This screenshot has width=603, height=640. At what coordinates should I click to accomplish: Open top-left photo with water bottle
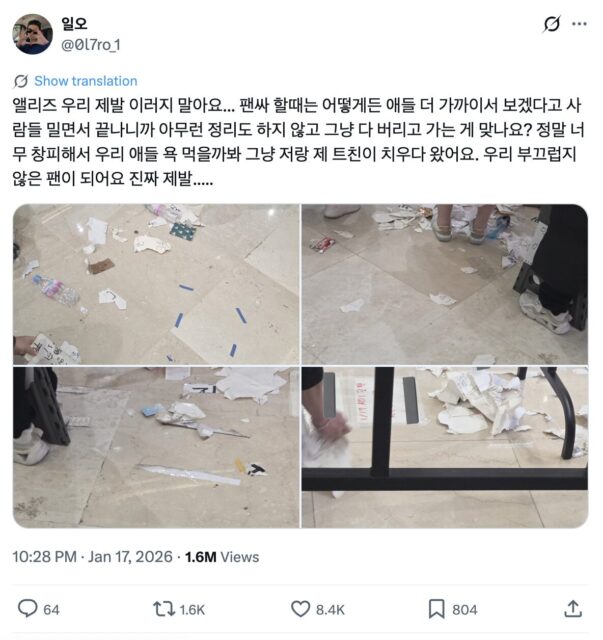[156, 284]
